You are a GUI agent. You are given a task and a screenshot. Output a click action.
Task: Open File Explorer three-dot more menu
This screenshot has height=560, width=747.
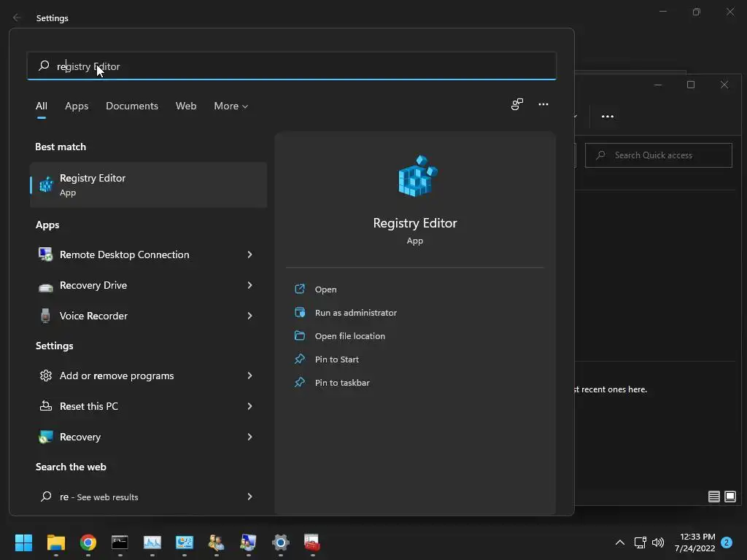(x=608, y=116)
